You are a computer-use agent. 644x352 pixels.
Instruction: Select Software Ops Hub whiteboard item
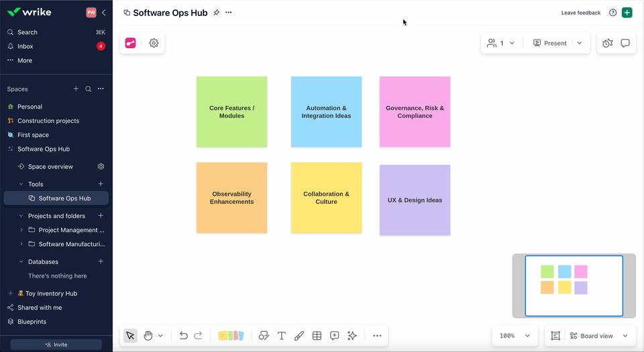click(x=56, y=198)
